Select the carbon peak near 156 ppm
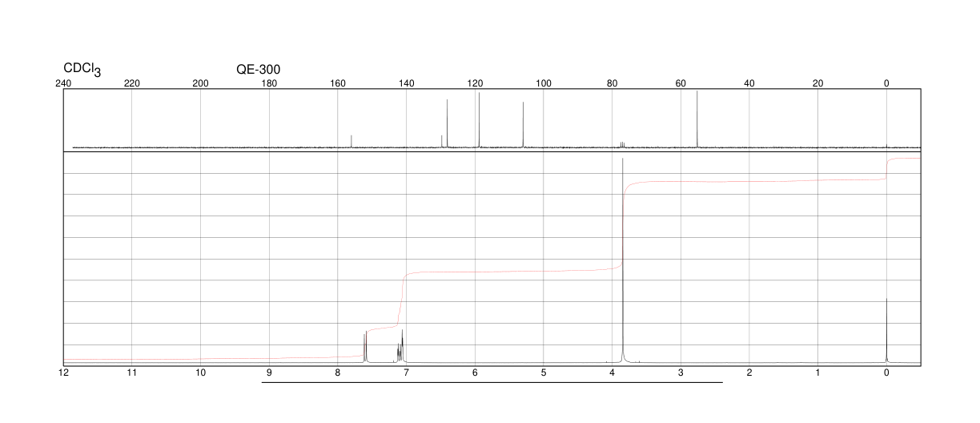 point(351,141)
